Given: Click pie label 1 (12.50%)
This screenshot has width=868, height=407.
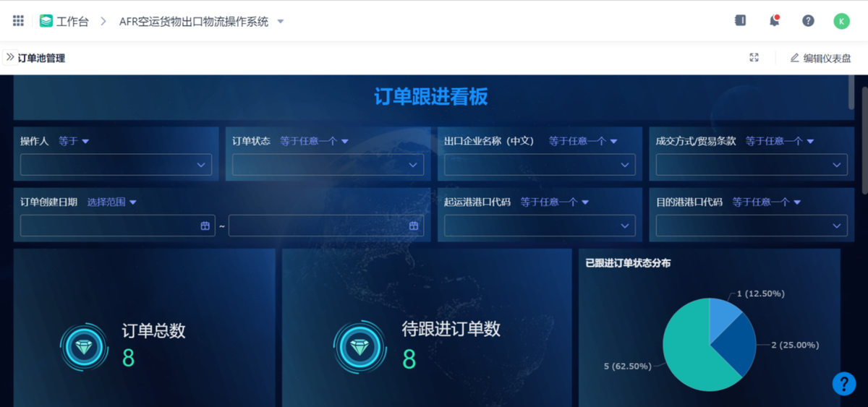Looking at the screenshot, I should [760, 294].
